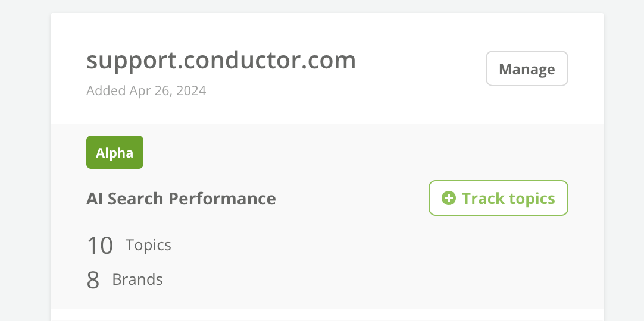Click the conductor.com part of the domain title
The width and height of the screenshot is (644, 321).
click(270, 60)
